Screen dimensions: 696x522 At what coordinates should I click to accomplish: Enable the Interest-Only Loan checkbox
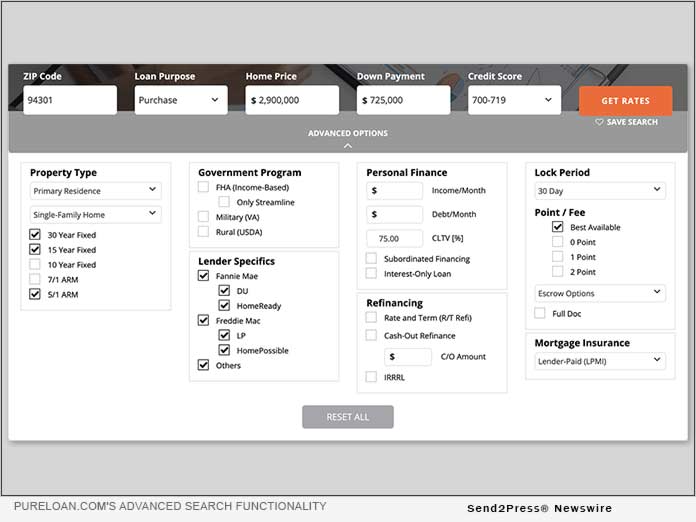(x=372, y=273)
